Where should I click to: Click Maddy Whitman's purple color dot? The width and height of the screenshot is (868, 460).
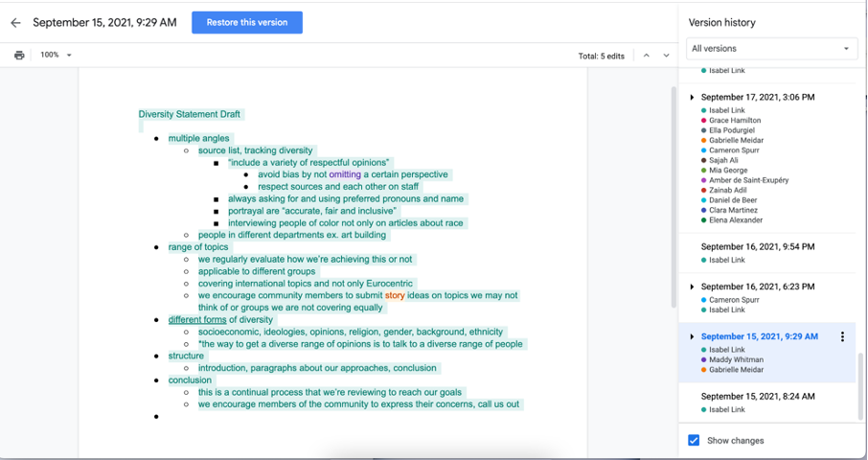[703, 359]
